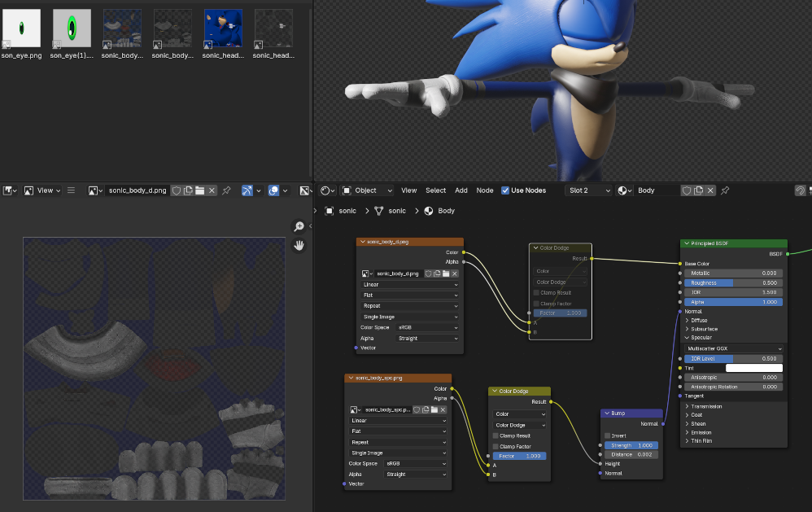Unlink image in sonic_body_spc.png node
Viewport: 812px width, 512px height.
(x=443, y=410)
